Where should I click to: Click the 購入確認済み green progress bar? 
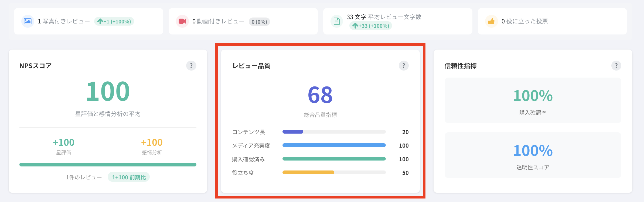click(x=334, y=159)
